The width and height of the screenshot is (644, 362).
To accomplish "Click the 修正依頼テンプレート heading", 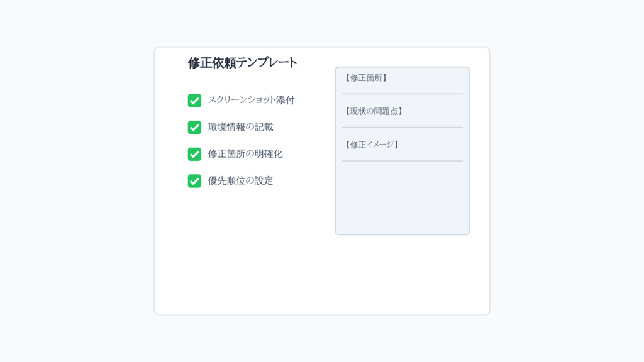I will tap(242, 63).
